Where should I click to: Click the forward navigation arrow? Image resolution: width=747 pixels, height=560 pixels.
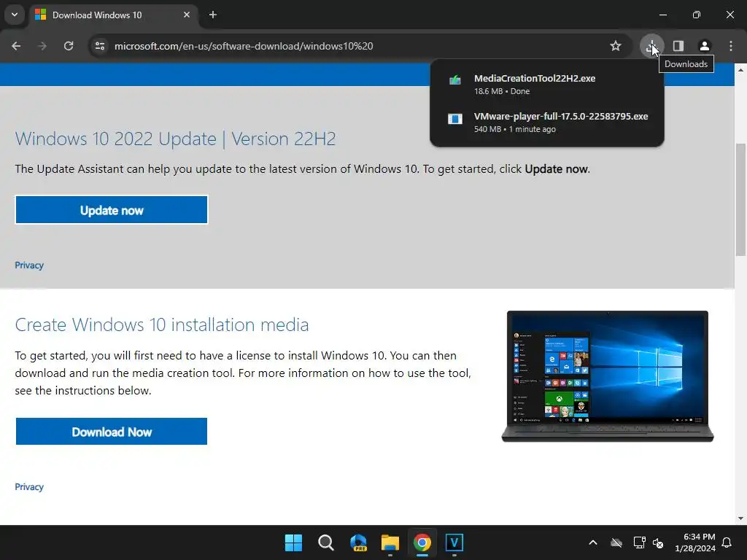pos(42,46)
